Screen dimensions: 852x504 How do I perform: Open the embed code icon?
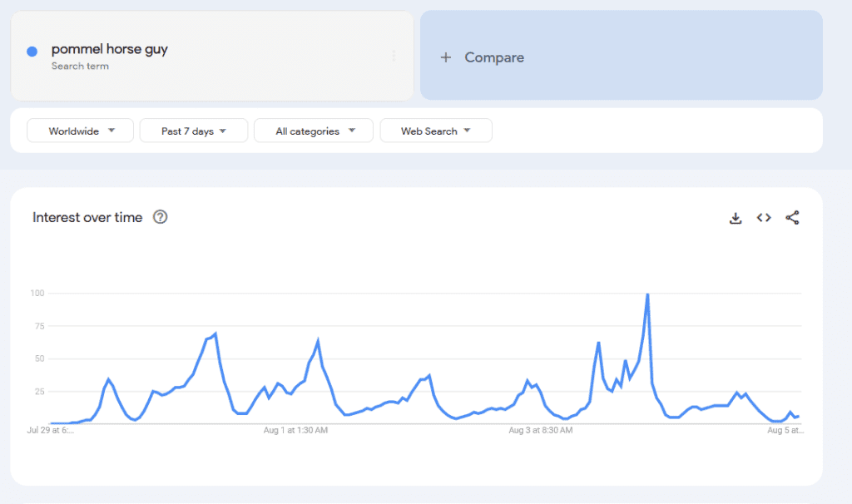pyautogui.click(x=764, y=218)
